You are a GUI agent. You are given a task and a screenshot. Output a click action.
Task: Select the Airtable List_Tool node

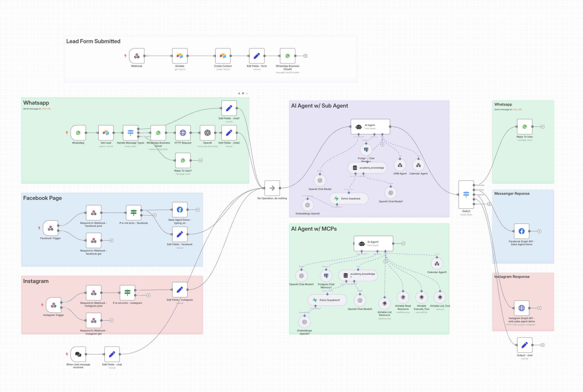coord(440,297)
